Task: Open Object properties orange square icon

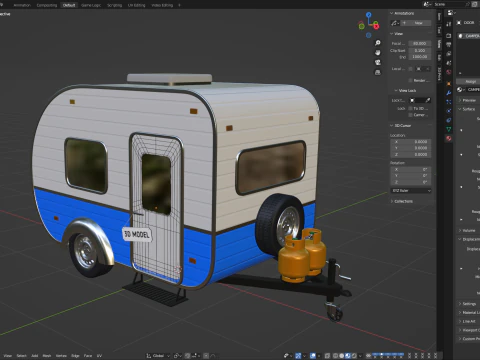Action: [x=449, y=84]
